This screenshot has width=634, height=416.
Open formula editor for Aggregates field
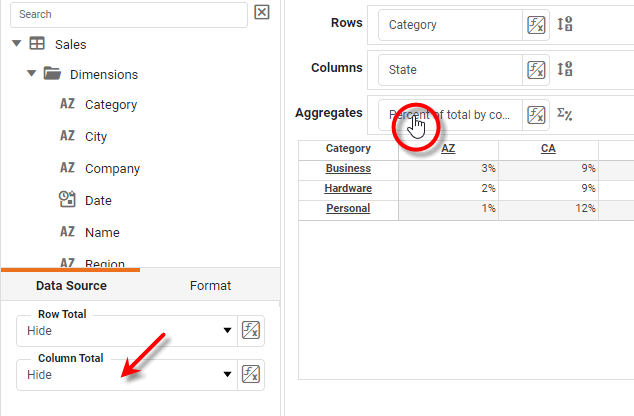(536, 114)
